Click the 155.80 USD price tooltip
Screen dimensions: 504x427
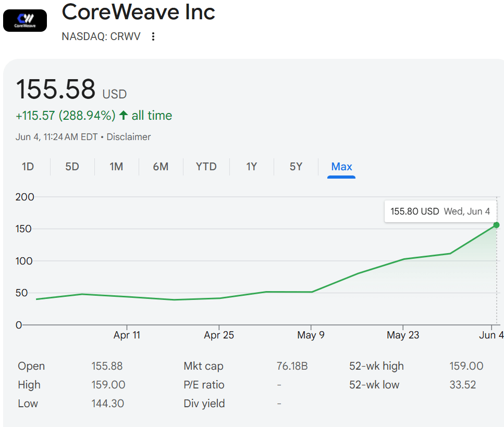[x=440, y=211]
